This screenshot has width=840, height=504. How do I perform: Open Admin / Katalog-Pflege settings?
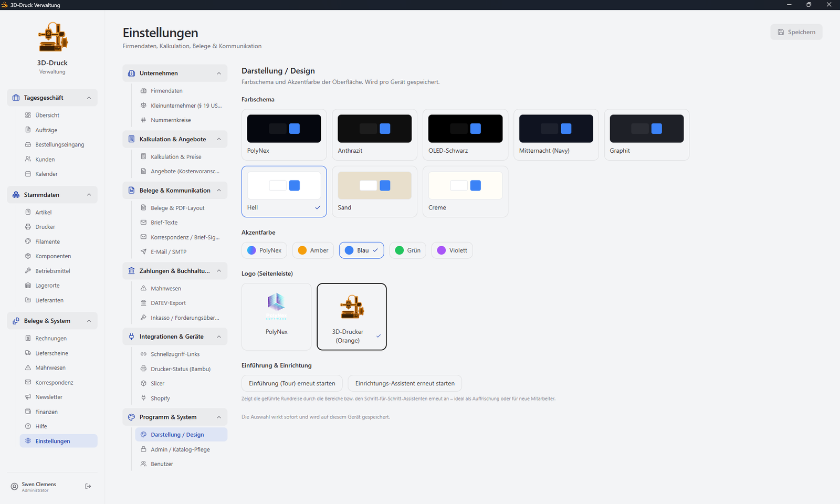[x=181, y=449]
